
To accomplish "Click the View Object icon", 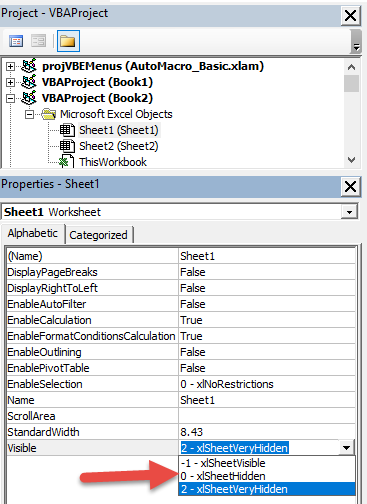I will 38,41.
